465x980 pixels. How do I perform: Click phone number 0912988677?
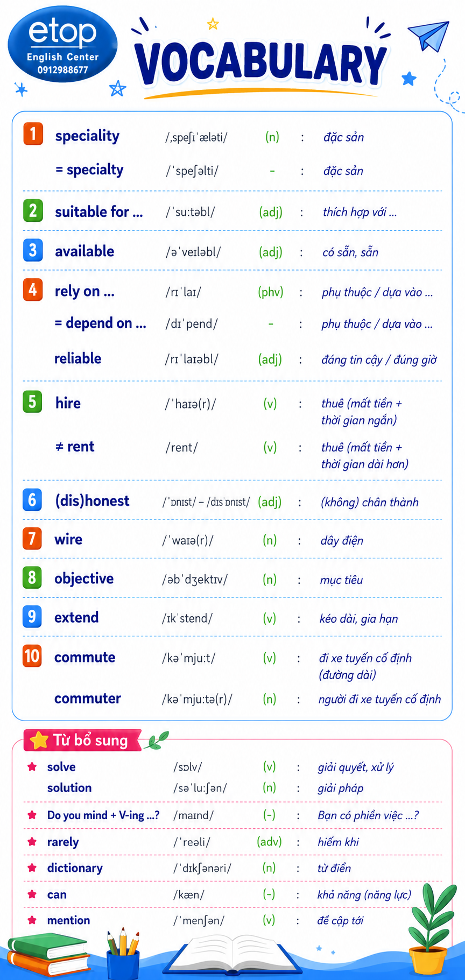[x=62, y=70]
